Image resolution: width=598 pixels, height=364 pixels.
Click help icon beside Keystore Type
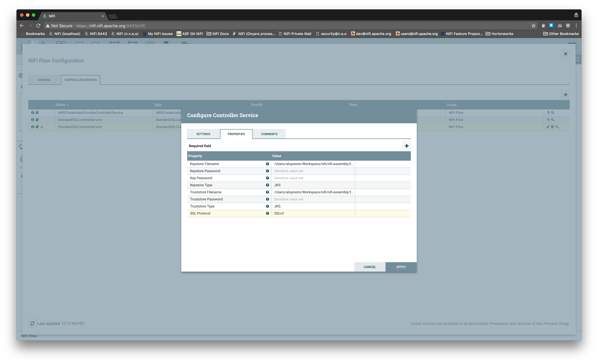pyautogui.click(x=267, y=185)
